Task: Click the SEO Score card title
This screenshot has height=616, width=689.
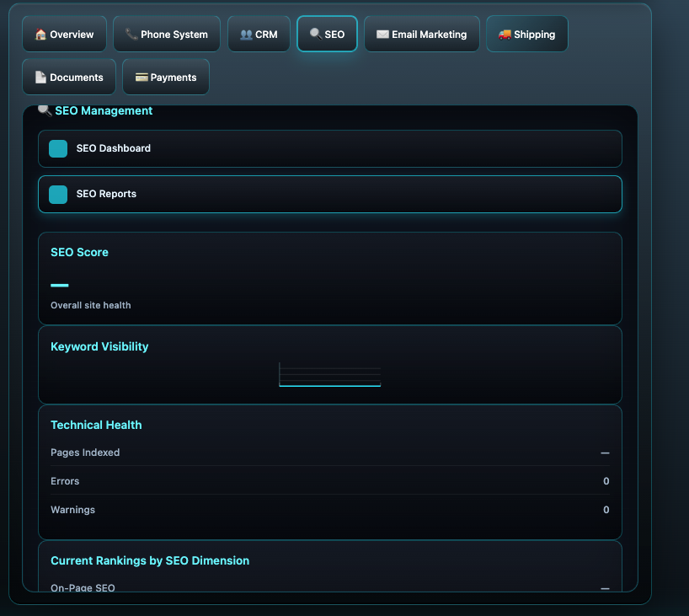Action: click(79, 252)
